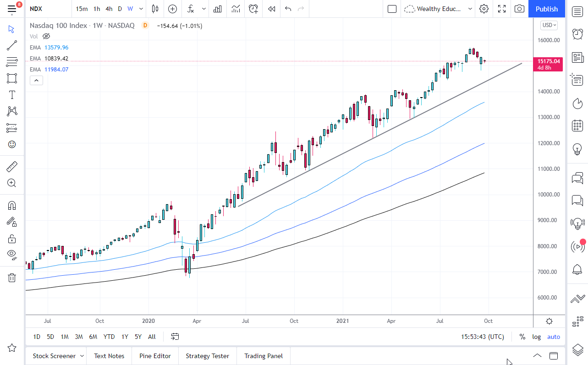Click the blue Publish button

point(546,9)
